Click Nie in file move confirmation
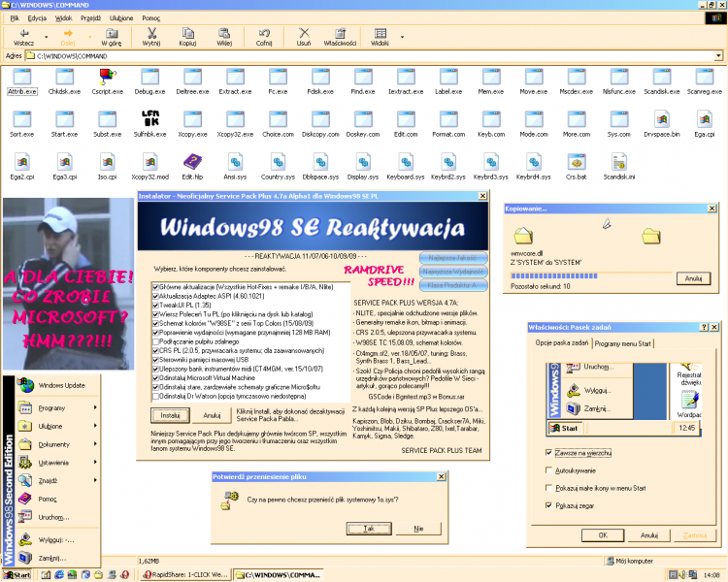 (418, 529)
